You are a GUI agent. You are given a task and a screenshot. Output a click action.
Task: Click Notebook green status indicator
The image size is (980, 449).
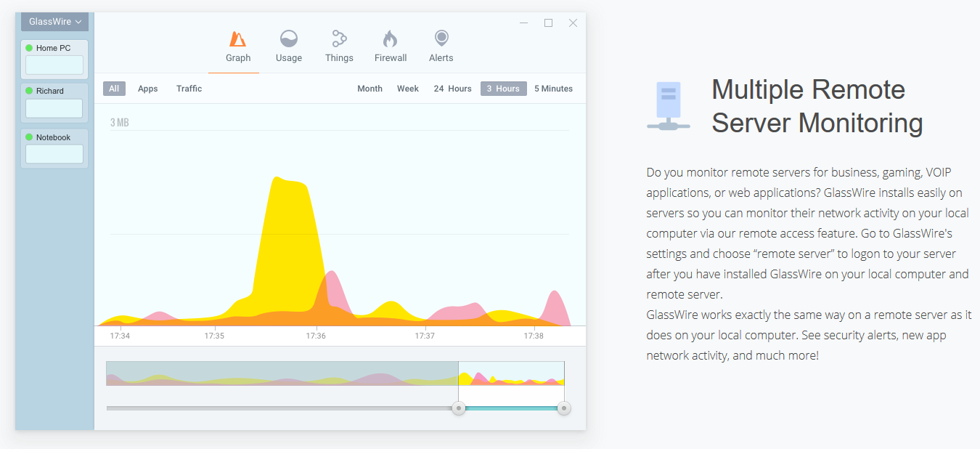(x=29, y=137)
